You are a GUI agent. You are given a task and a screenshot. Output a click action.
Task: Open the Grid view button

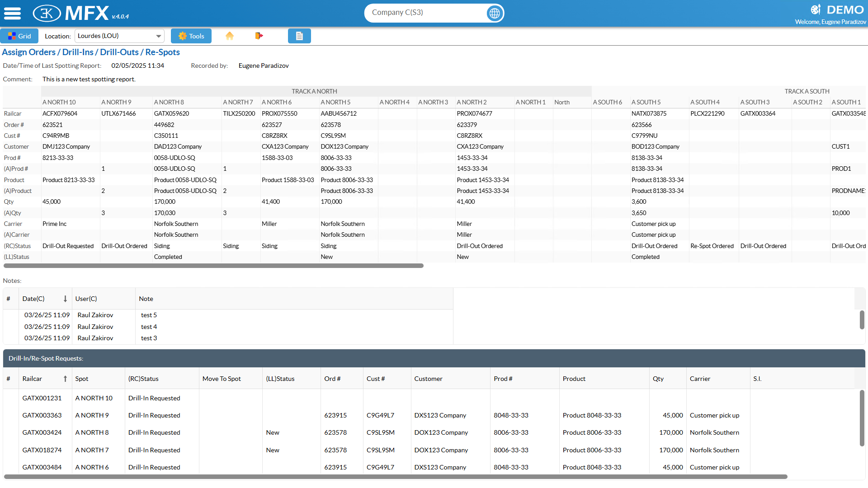tap(19, 36)
